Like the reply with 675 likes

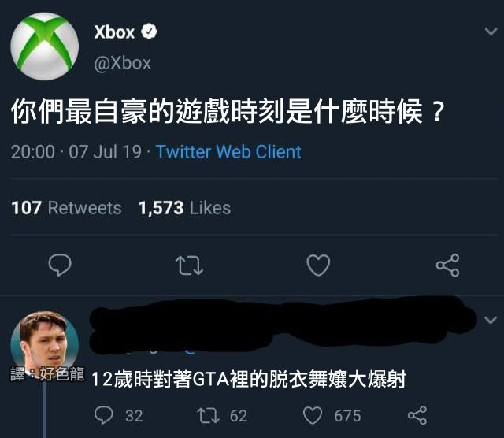[313, 415]
